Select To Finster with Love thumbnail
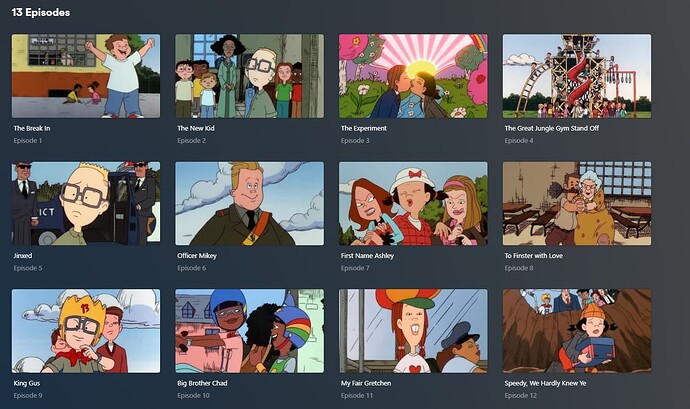This screenshot has height=409, width=690. (577, 203)
